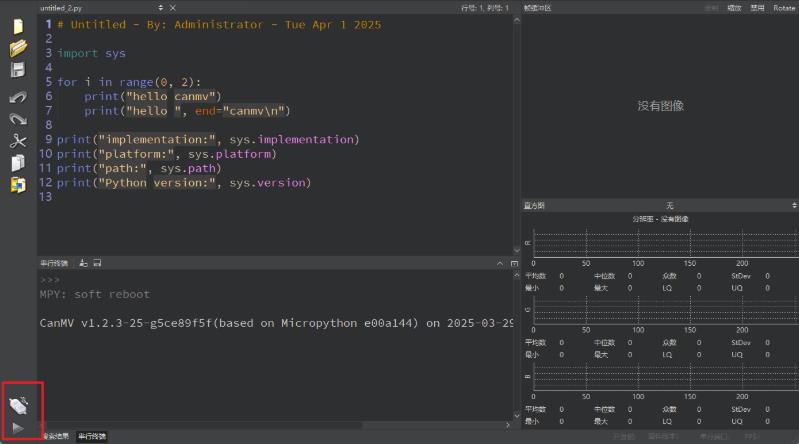Image resolution: width=799 pixels, height=444 pixels.
Task: Switch to the 串行终端 bottom tab
Action: pyautogui.click(x=92, y=437)
